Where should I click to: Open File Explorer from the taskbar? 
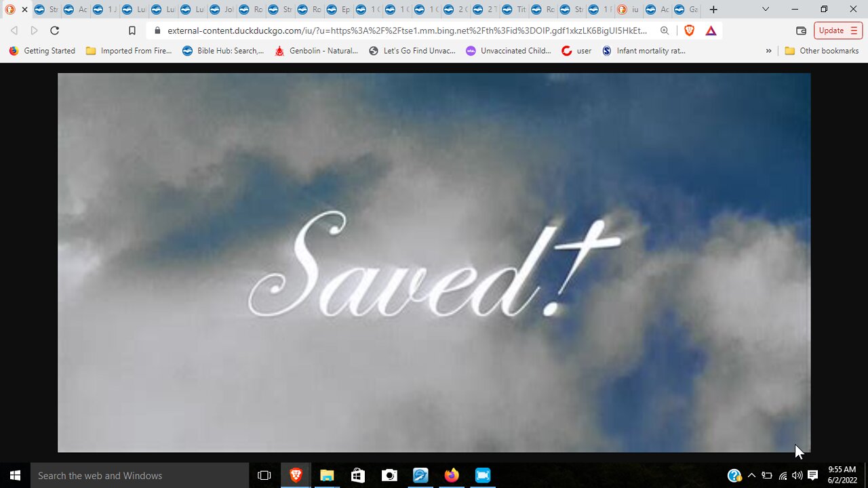(x=327, y=475)
